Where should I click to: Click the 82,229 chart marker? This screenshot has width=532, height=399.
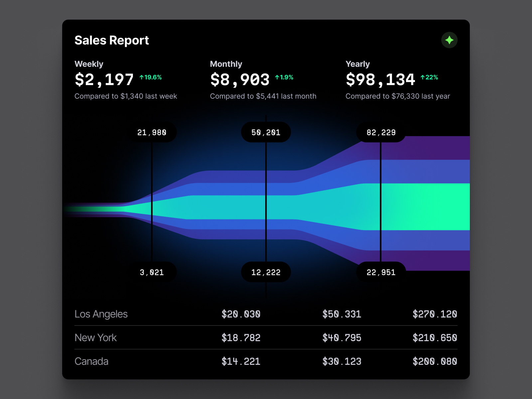381,132
